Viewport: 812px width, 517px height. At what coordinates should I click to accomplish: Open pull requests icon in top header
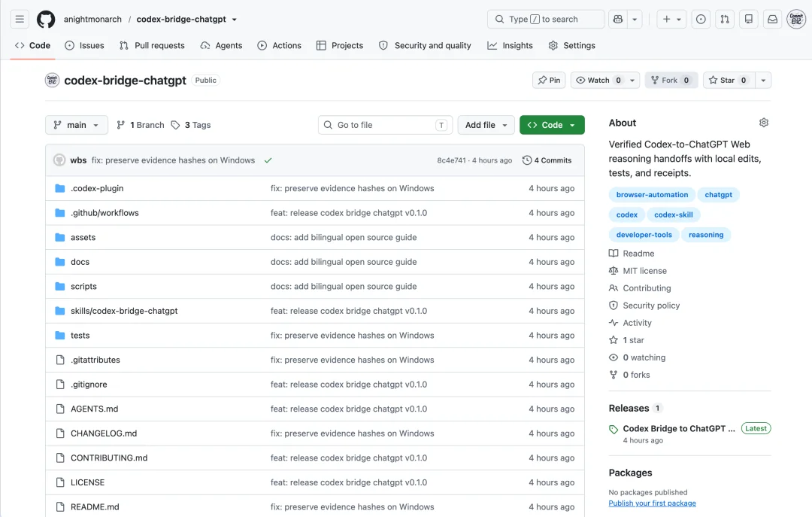tap(725, 19)
